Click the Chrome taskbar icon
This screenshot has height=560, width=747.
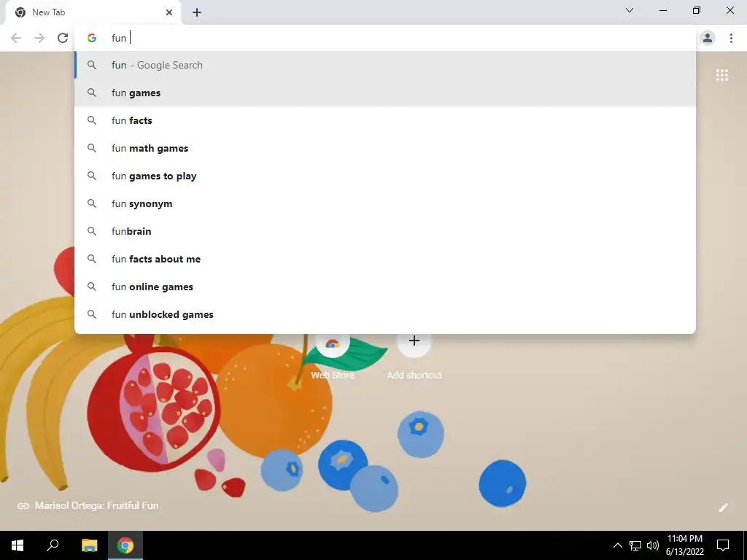[x=125, y=545]
